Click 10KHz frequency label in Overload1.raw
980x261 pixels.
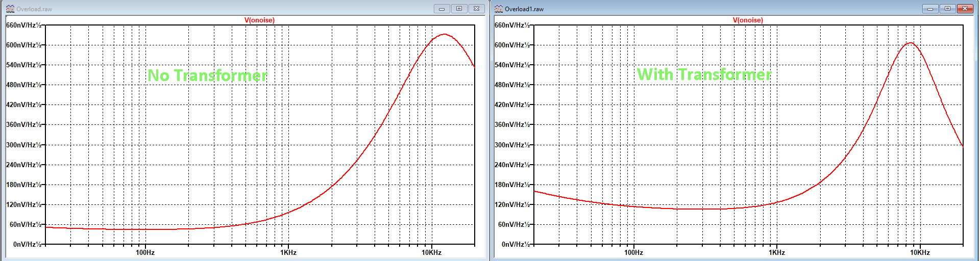[x=920, y=252]
